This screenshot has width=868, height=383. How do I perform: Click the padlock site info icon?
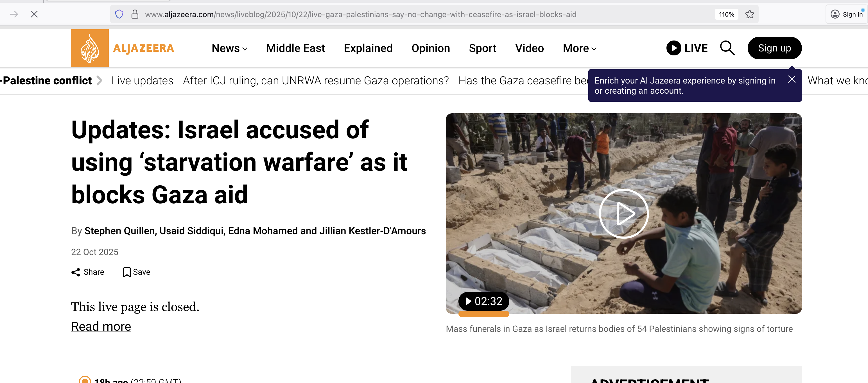(135, 14)
